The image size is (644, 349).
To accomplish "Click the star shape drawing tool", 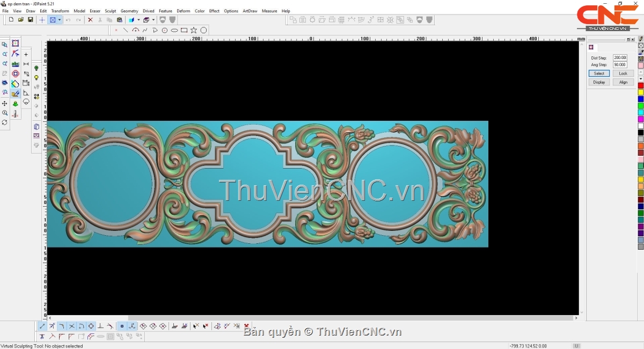I will 194,31.
